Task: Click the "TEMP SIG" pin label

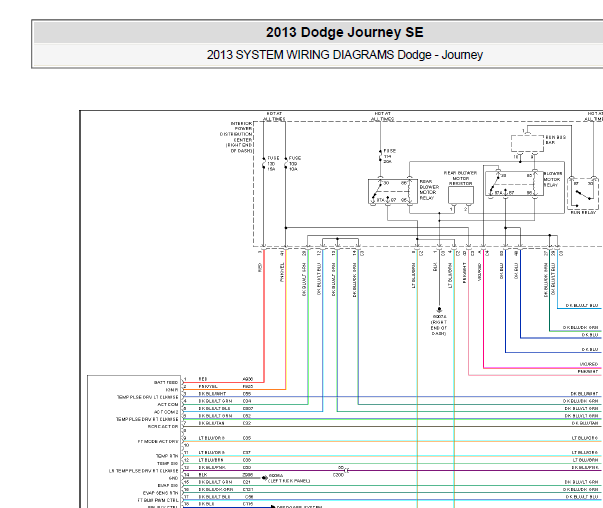Action: [x=167, y=463]
